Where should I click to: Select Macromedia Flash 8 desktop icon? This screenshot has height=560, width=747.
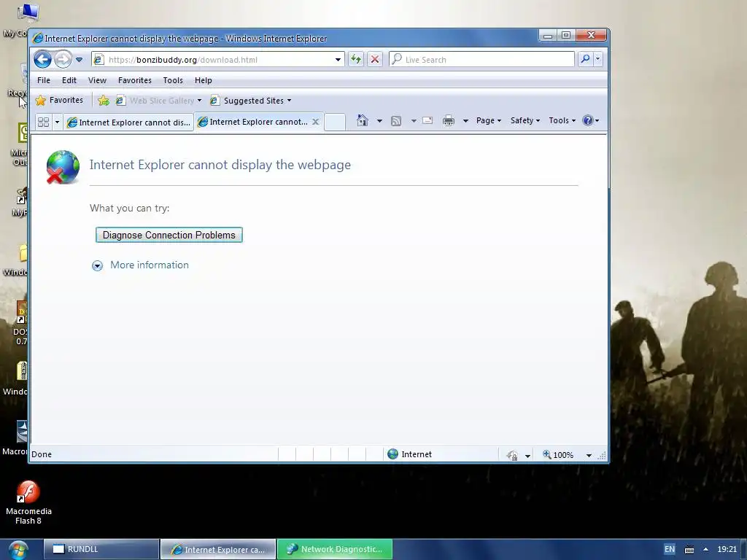coord(28,503)
